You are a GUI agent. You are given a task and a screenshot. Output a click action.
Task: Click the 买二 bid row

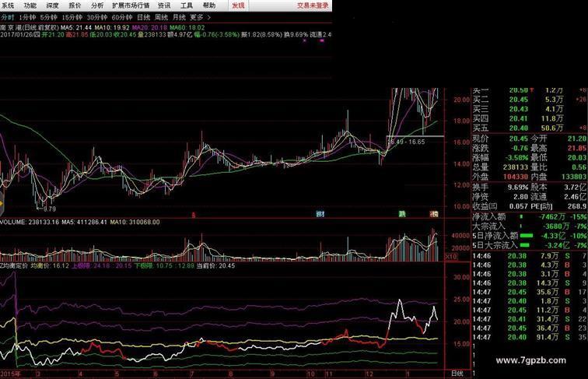[x=529, y=100]
